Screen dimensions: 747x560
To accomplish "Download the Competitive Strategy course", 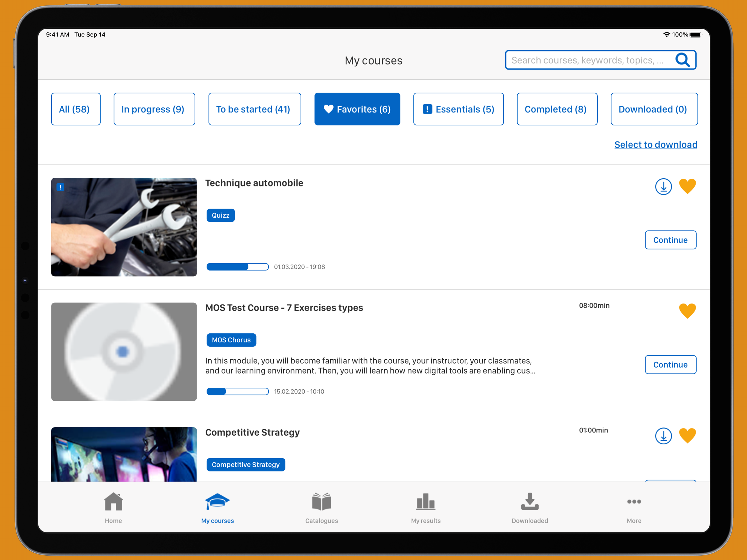I will [x=663, y=436].
